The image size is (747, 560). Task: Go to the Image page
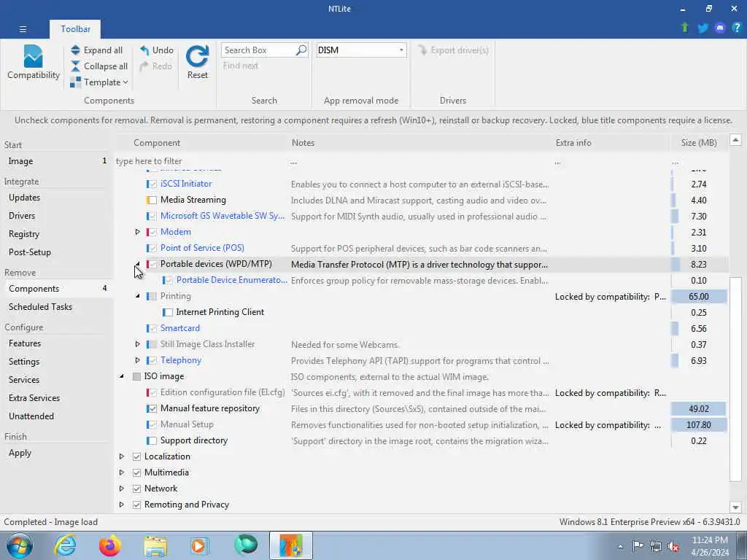[x=57, y=161]
